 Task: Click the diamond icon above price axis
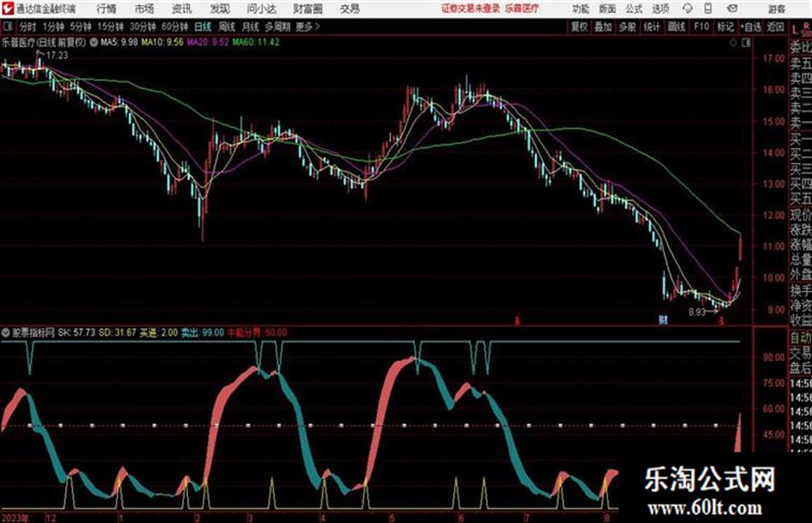733,43
